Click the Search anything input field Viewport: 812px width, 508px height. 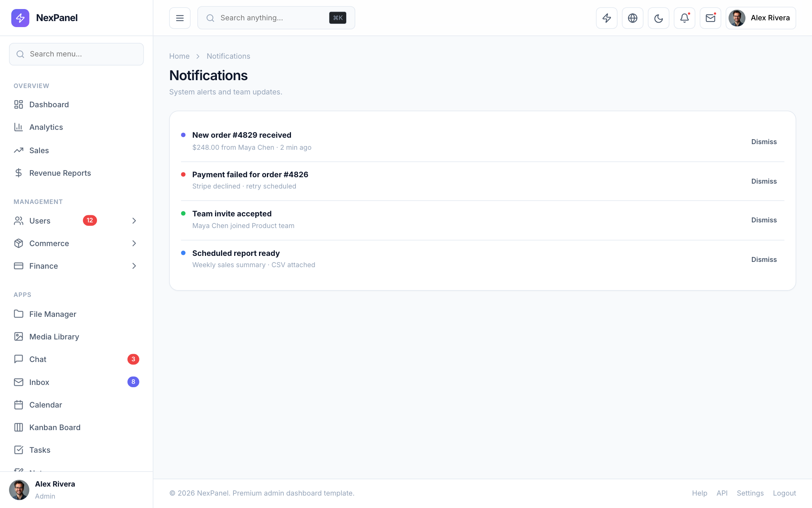(276, 18)
